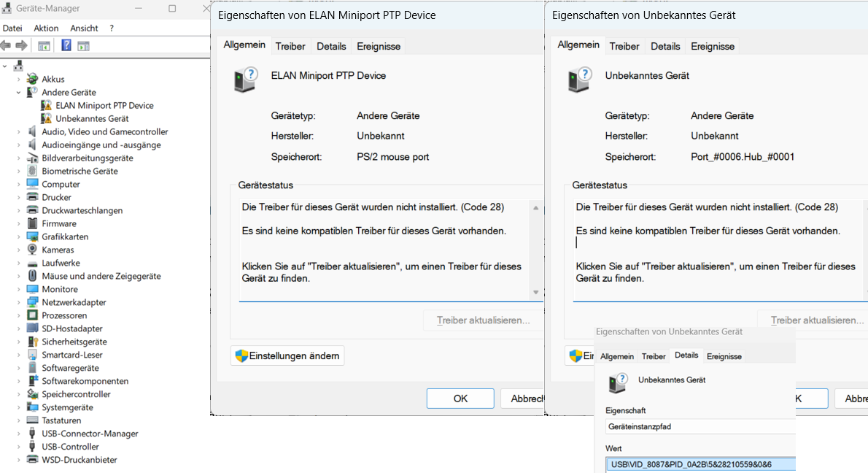Click Einstellungen ändern in ELAN dialog
The height and width of the screenshot is (473, 868).
coord(287,355)
